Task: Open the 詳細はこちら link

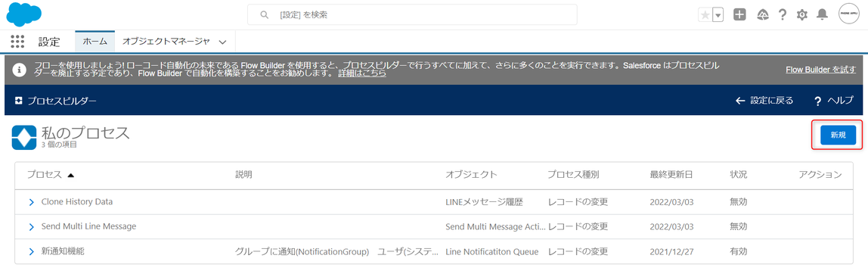Action: [362, 73]
